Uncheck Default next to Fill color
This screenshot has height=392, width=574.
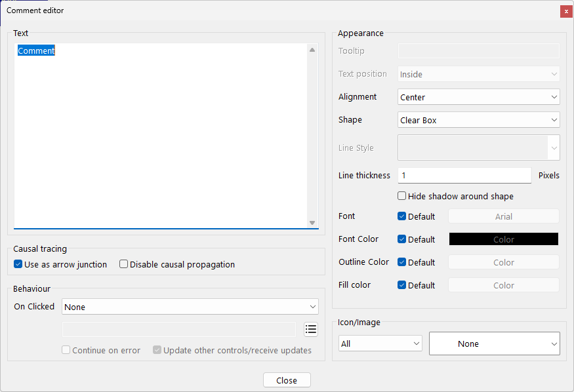(401, 285)
